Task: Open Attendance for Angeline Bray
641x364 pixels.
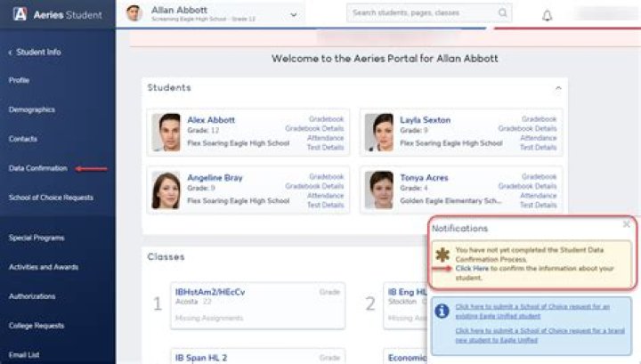Action: pyautogui.click(x=326, y=195)
